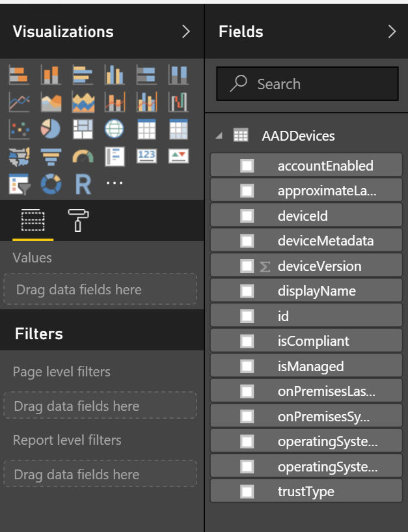
Task: Enable the trustType field checkbox
Action: tap(247, 492)
